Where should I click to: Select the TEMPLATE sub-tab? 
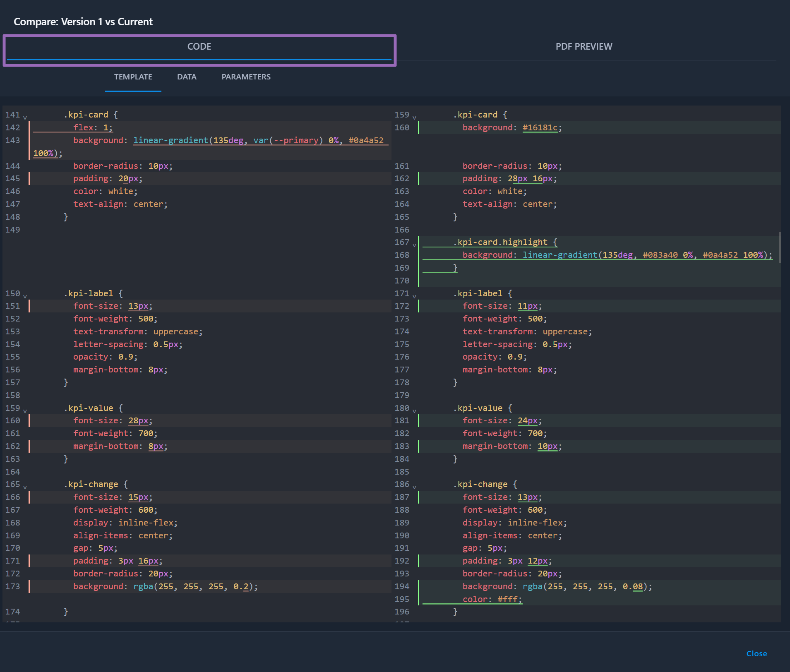133,77
